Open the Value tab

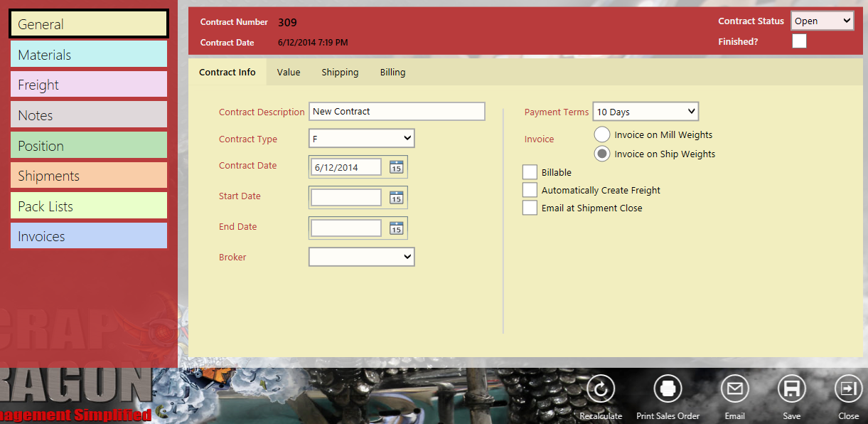click(x=289, y=72)
